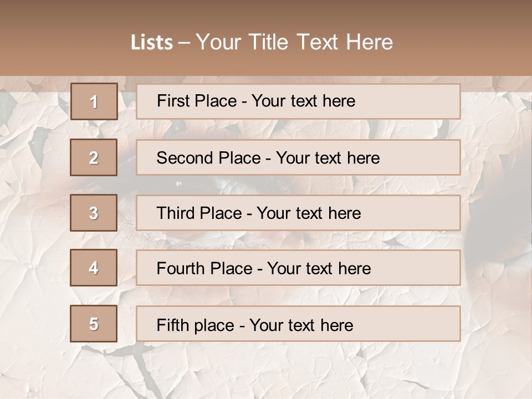Click 'Your text here' in First Place row
This screenshot has width=532, height=399.
pos(303,101)
